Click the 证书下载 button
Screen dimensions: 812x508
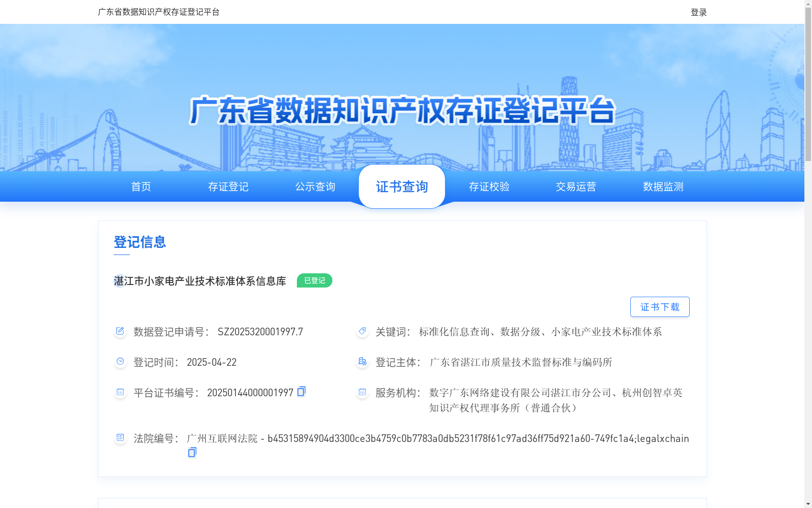point(660,307)
